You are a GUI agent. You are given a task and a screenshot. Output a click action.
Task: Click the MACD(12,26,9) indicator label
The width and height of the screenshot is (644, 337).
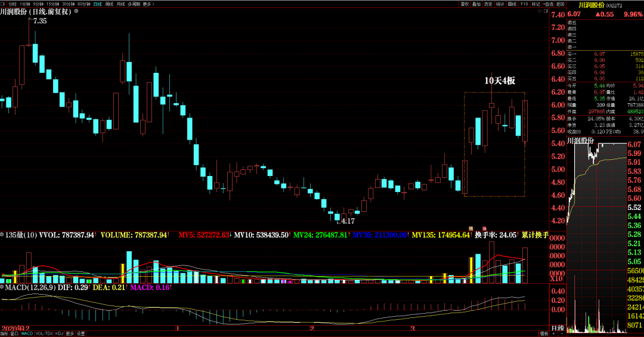(x=30, y=287)
